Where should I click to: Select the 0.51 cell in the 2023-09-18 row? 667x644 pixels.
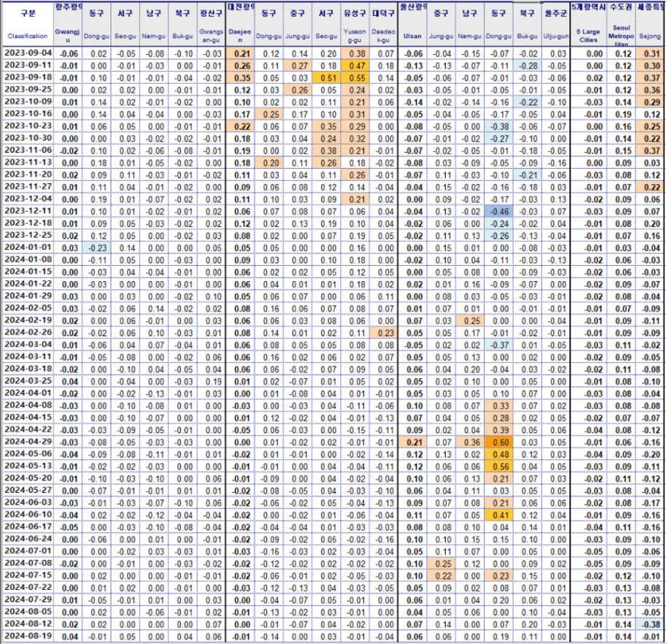[x=326, y=78]
